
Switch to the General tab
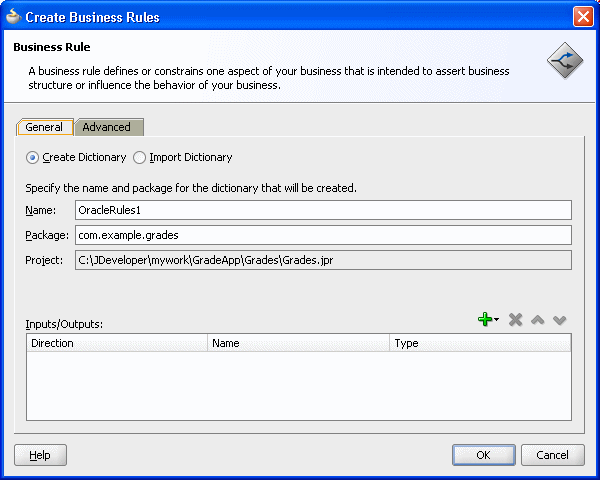44,127
